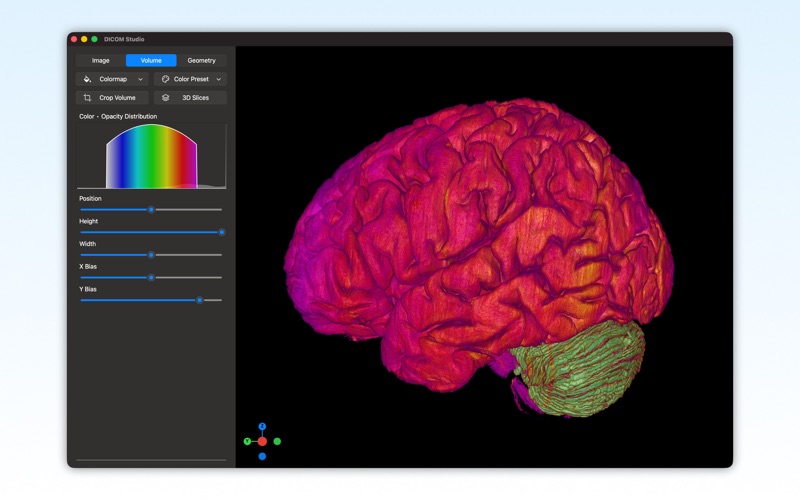Maximize the window with the green button
Screen dimensions: 800x500
click(94, 39)
